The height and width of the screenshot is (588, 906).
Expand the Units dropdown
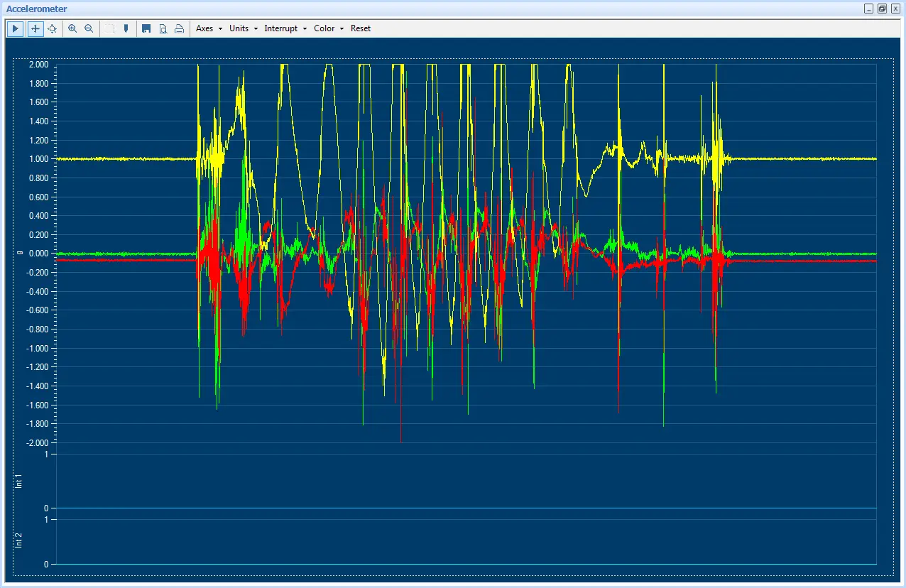click(243, 28)
